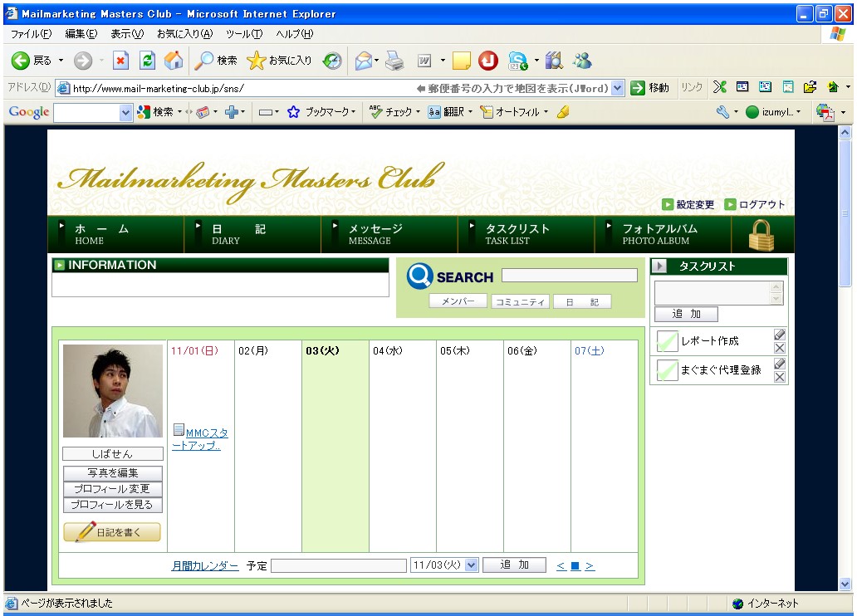This screenshot has width=857, height=616.
Task: Click the 設定変更 settings link
Action: point(688,204)
